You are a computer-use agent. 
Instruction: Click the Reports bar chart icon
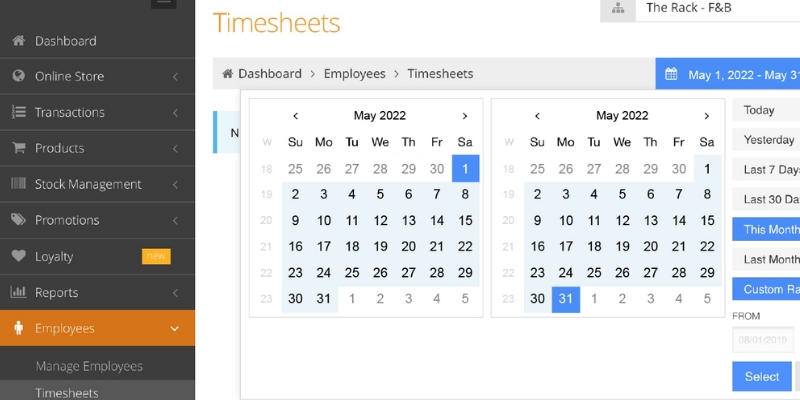click(x=18, y=292)
